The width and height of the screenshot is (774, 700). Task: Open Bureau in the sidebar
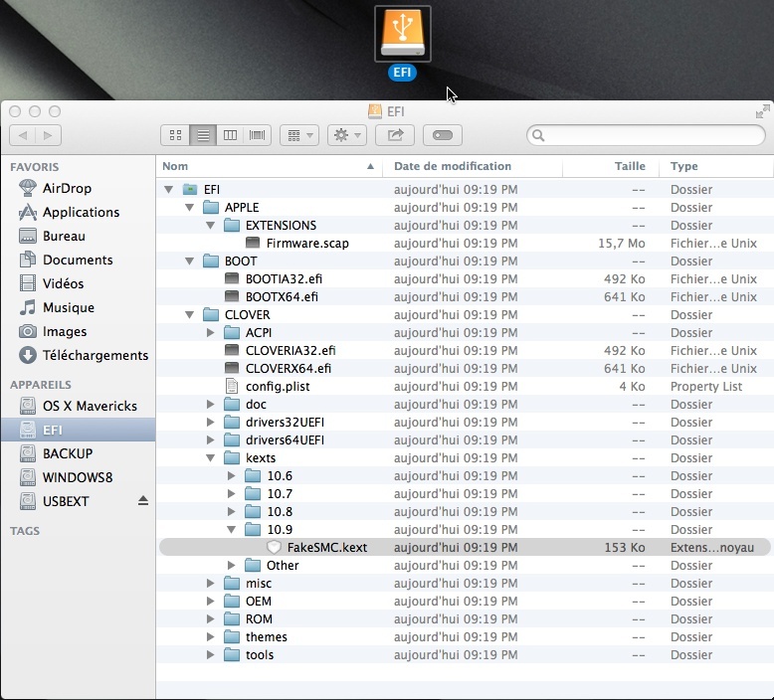click(x=52, y=236)
